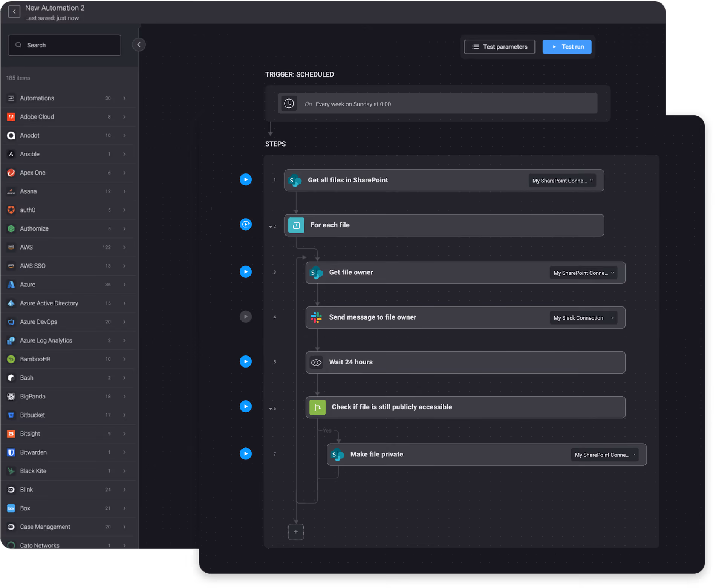The image size is (716, 588).
Task: Run step 1 with its play button
Action: coord(246,179)
